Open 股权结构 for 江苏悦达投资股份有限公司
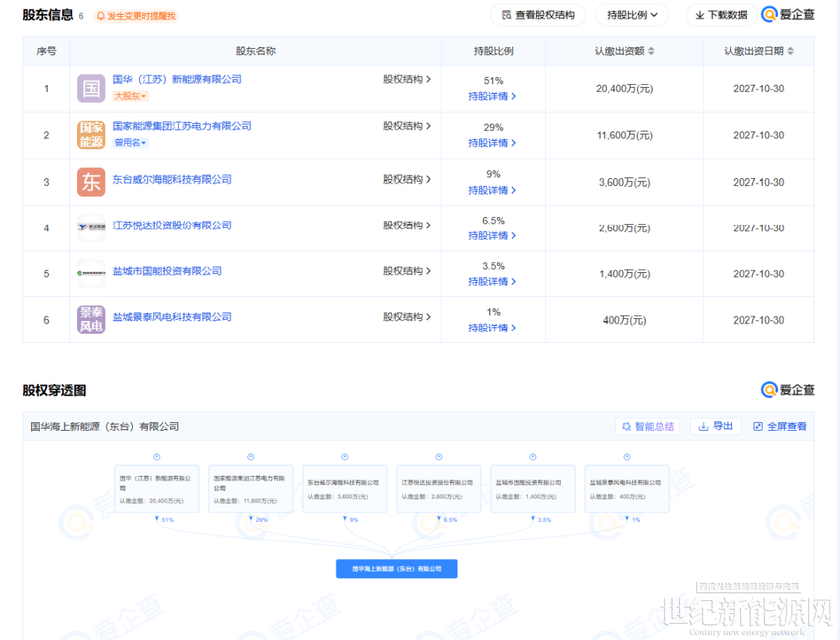The height and width of the screenshot is (640, 840). pos(407,226)
